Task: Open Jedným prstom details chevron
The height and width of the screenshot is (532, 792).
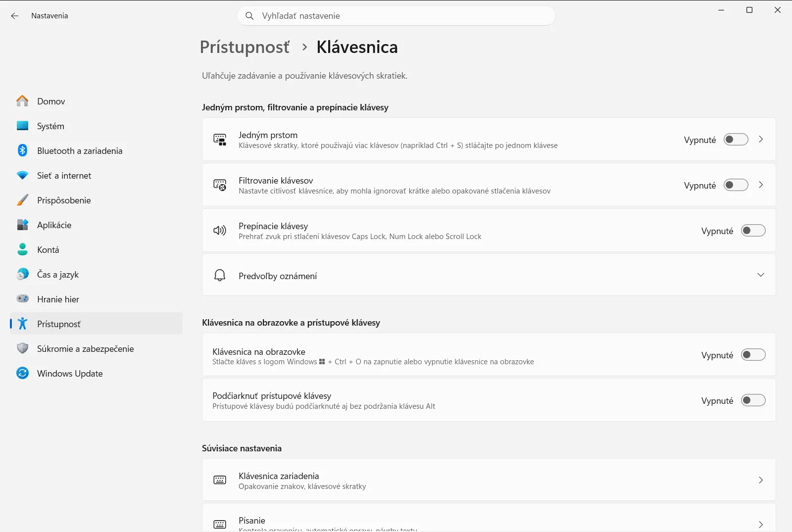Action: (x=761, y=140)
